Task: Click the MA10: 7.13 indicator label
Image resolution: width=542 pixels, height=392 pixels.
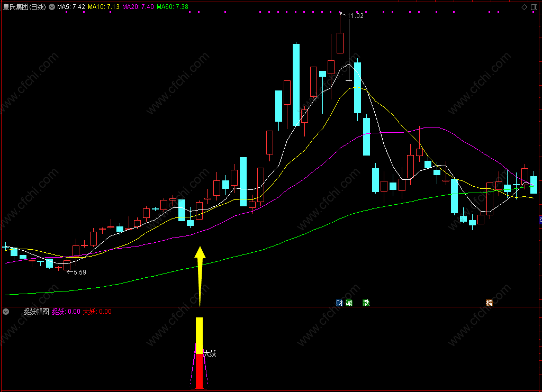Action: 104,7
